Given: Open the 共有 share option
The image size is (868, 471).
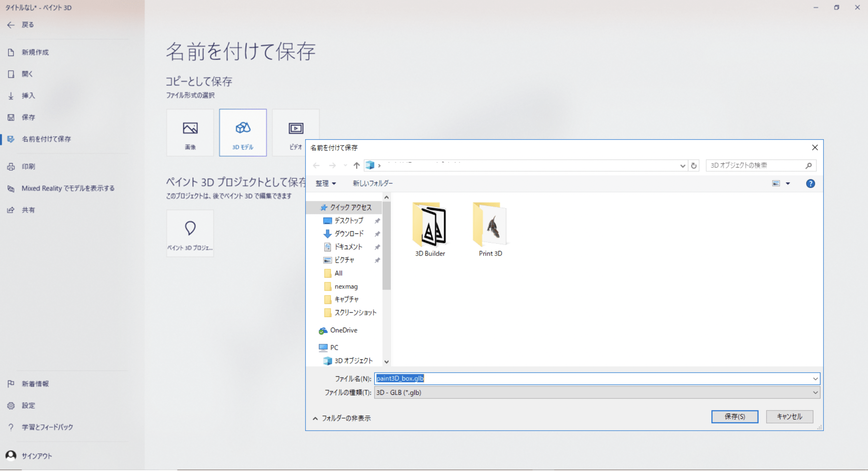Looking at the screenshot, I should tap(28, 210).
